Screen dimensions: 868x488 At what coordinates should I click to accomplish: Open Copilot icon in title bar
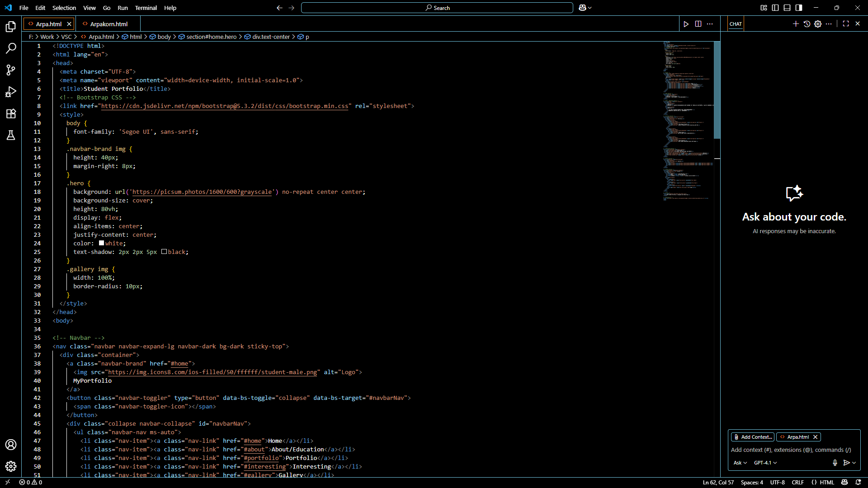tap(582, 8)
